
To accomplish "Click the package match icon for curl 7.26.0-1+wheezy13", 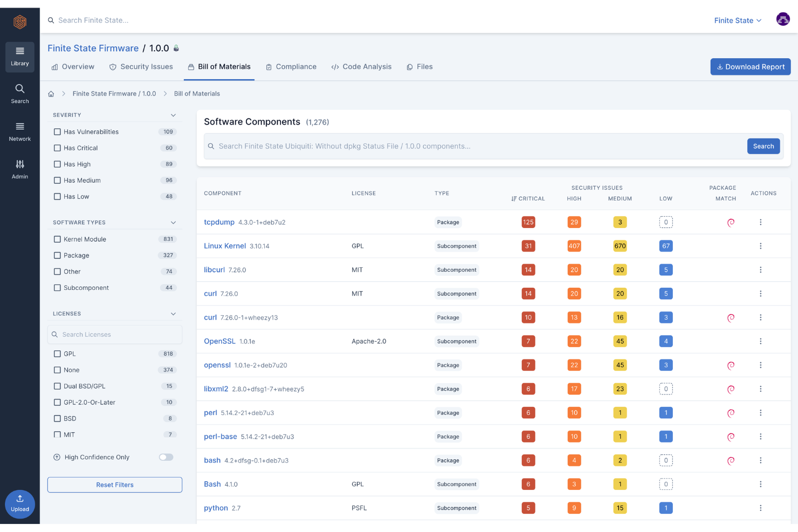I will [731, 317].
